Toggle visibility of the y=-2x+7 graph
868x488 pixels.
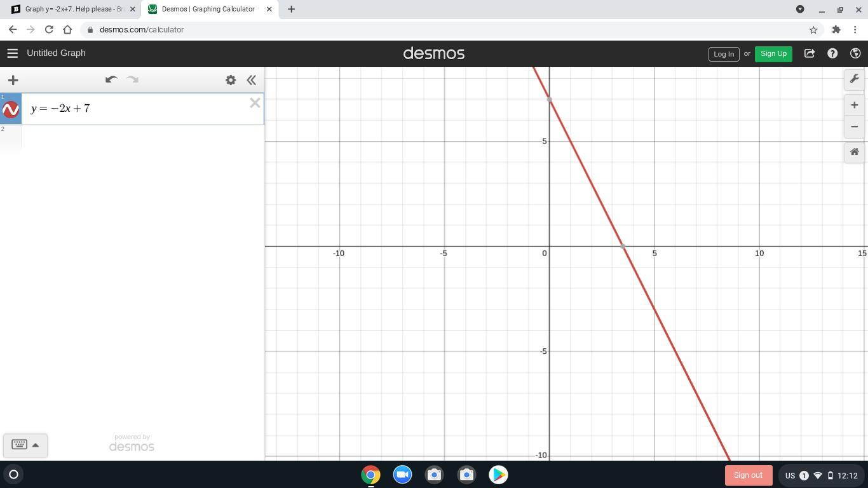[x=11, y=110]
